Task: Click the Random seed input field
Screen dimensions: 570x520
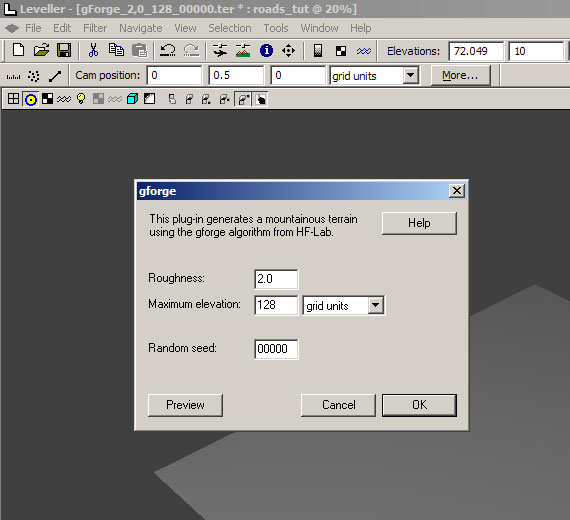Action: click(x=276, y=349)
